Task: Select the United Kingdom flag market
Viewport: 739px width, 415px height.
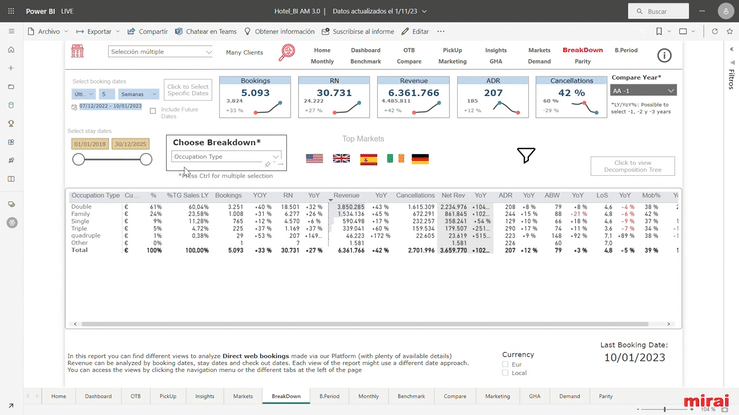Action: [341, 159]
